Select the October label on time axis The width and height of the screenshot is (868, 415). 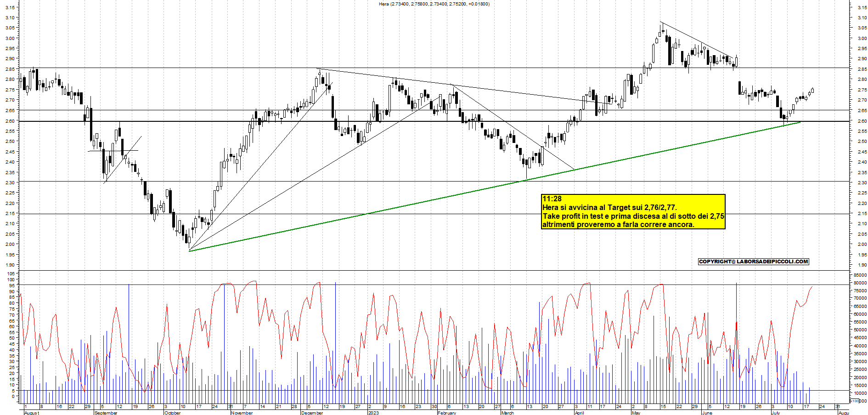coord(172,413)
